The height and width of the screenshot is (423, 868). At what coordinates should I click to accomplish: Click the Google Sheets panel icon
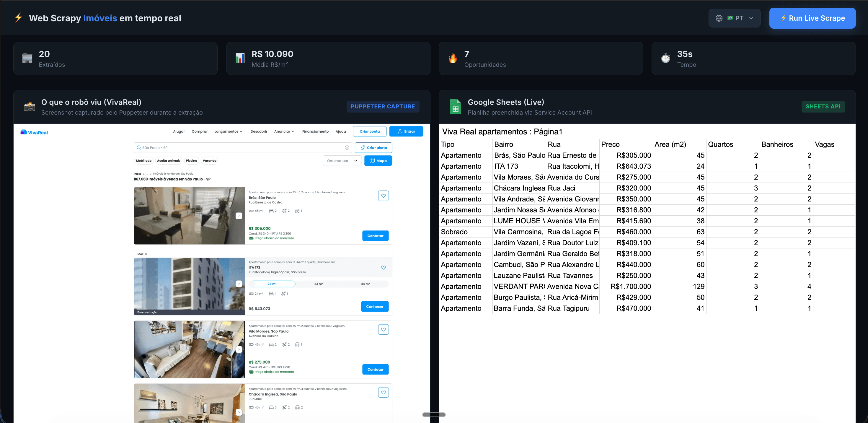pyautogui.click(x=456, y=107)
